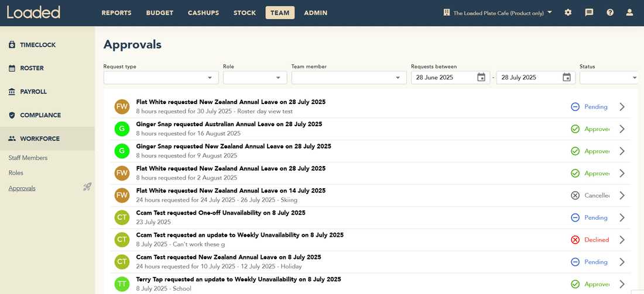This screenshot has height=294, width=644.
Task: Expand the Terry Tap request chevron
Action: click(x=622, y=284)
